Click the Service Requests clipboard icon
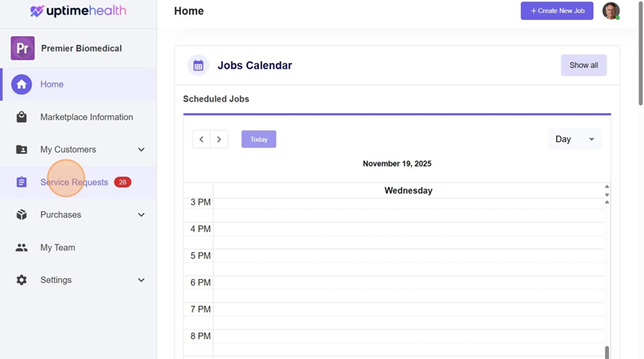644x359 pixels. pyautogui.click(x=21, y=182)
